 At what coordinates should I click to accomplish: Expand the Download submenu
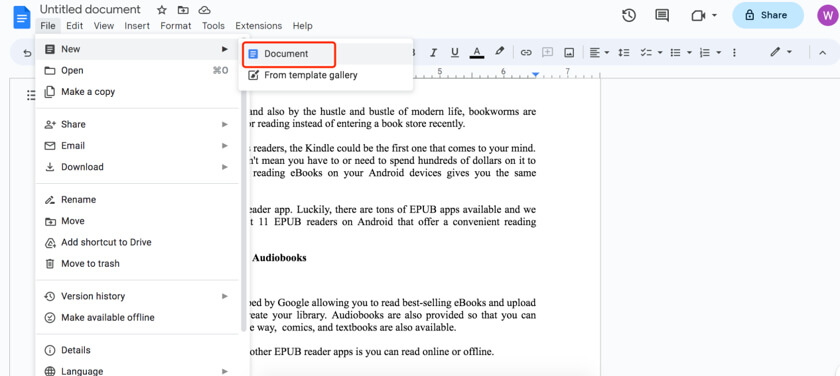click(x=224, y=167)
